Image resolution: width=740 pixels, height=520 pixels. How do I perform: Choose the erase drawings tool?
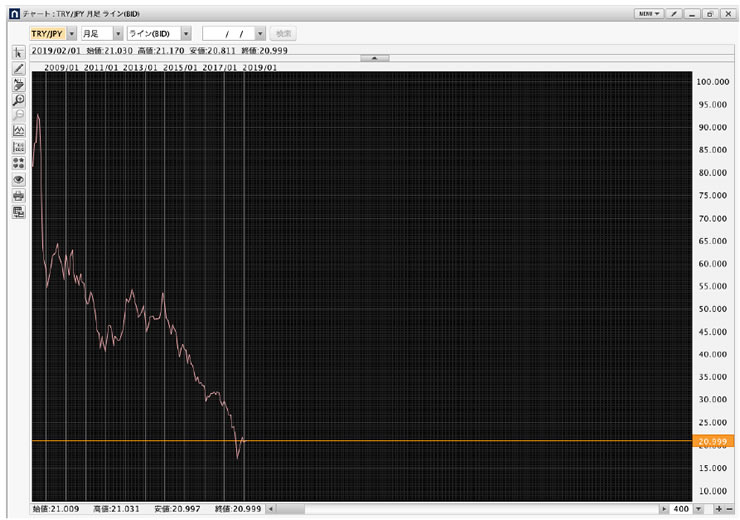point(18,84)
